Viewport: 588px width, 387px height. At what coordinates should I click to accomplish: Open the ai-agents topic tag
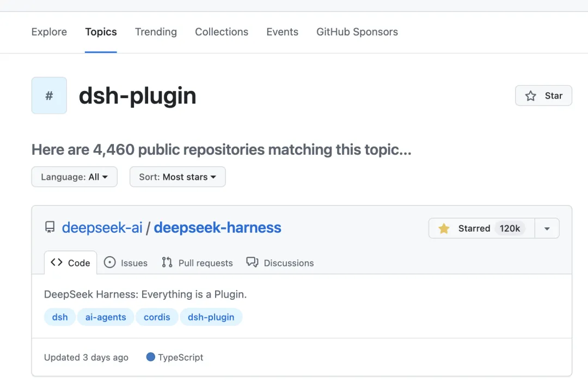(106, 317)
